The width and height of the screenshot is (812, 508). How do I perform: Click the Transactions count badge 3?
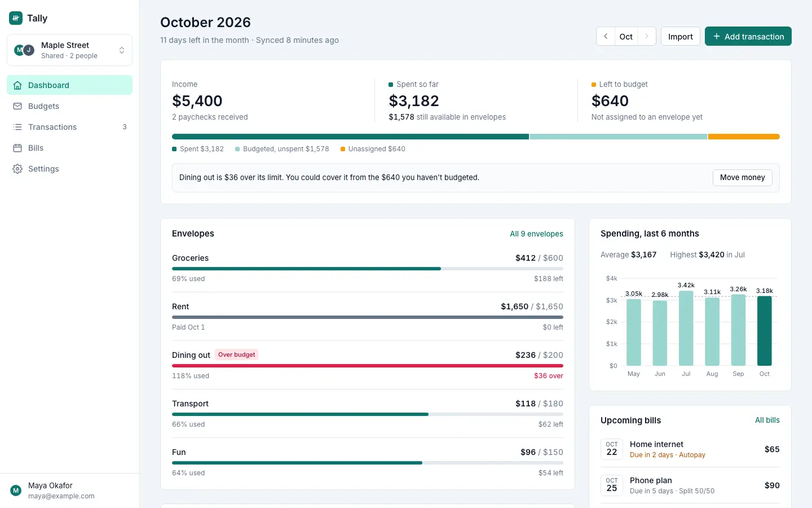pos(125,127)
